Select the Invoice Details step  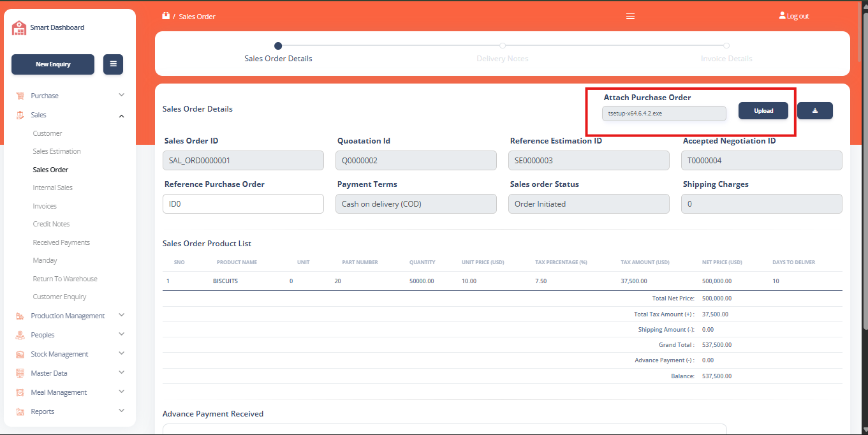pyautogui.click(x=726, y=52)
